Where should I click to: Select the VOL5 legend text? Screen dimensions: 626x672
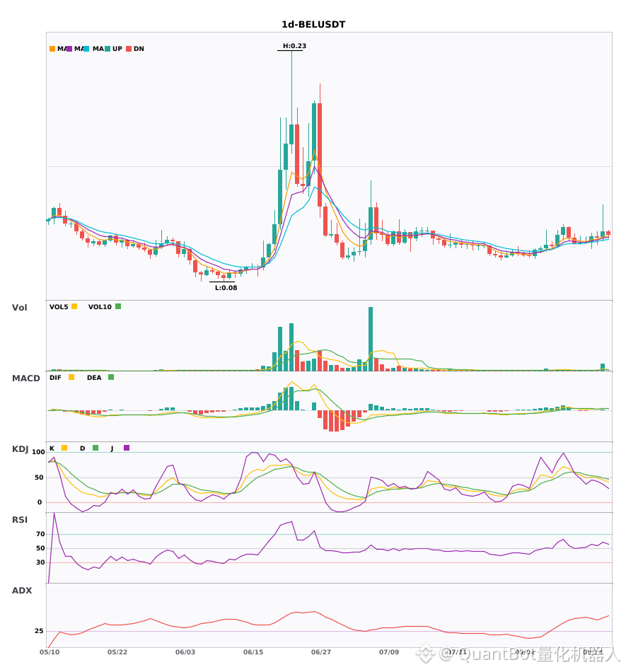(x=59, y=307)
